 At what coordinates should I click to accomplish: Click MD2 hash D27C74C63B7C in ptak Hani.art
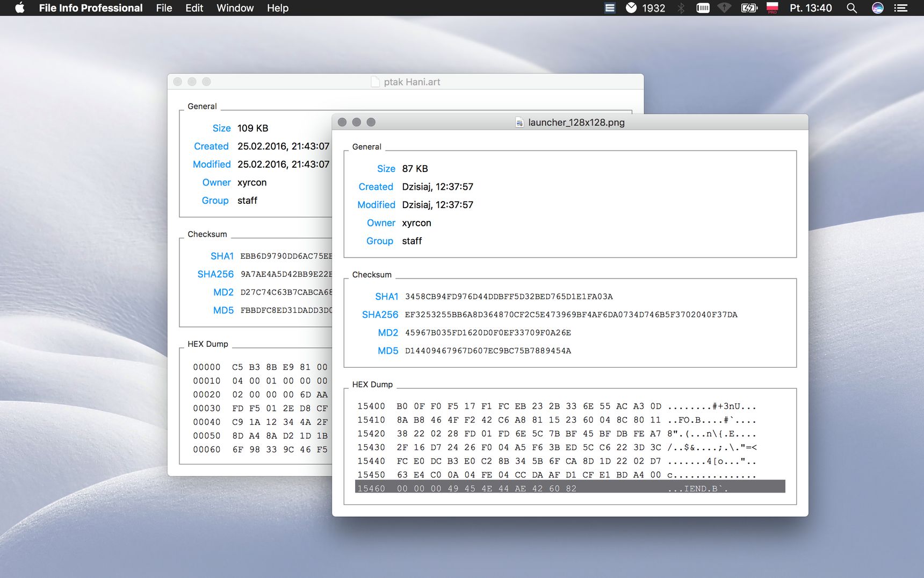pos(286,292)
